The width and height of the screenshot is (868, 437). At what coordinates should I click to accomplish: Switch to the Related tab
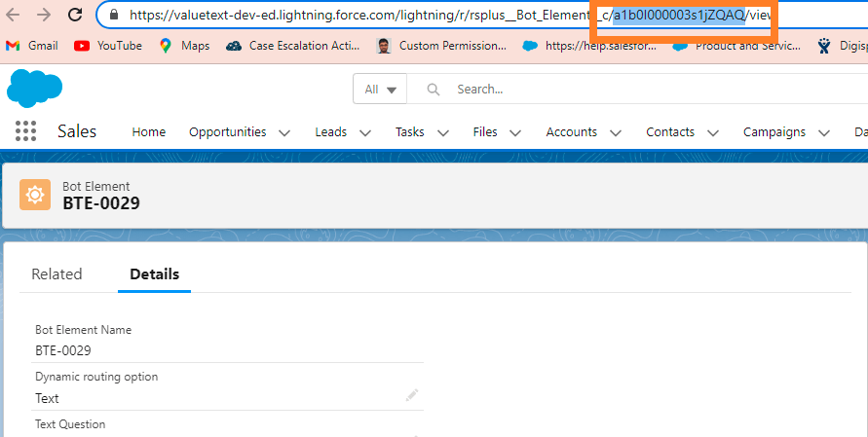pyautogui.click(x=57, y=274)
